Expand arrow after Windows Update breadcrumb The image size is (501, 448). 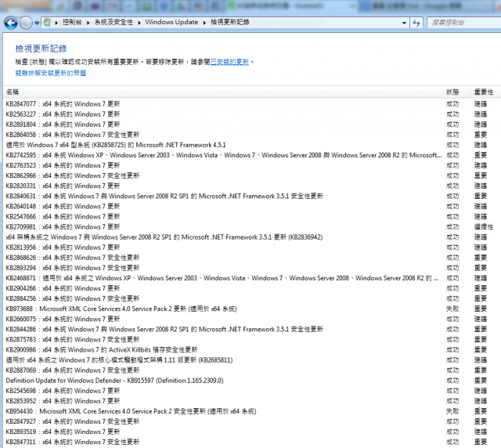click(x=204, y=23)
